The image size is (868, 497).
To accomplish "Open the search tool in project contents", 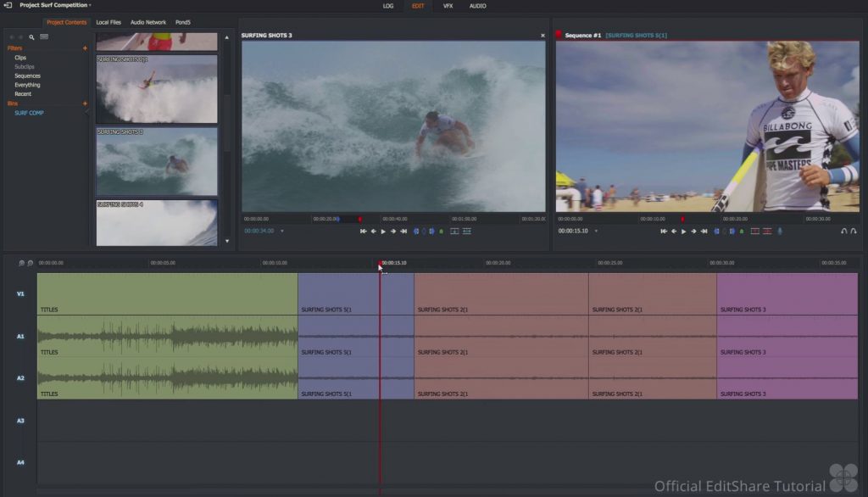I will [32, 37].
